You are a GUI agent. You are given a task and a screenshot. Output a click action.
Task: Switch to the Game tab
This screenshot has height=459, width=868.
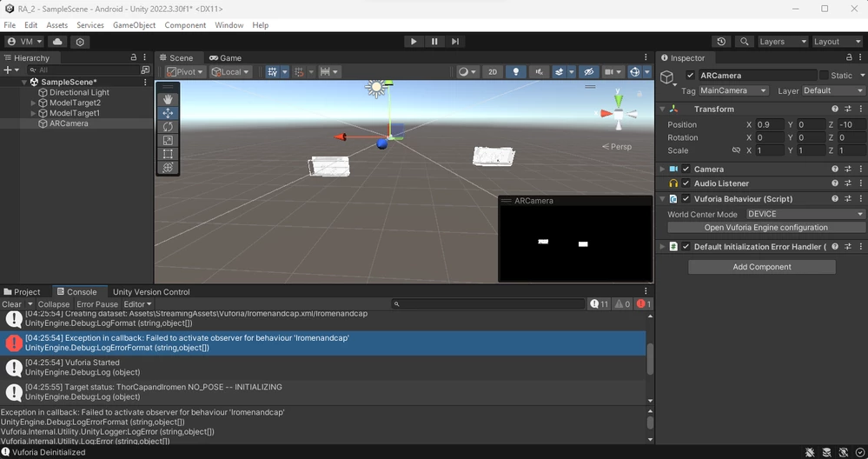225,57
